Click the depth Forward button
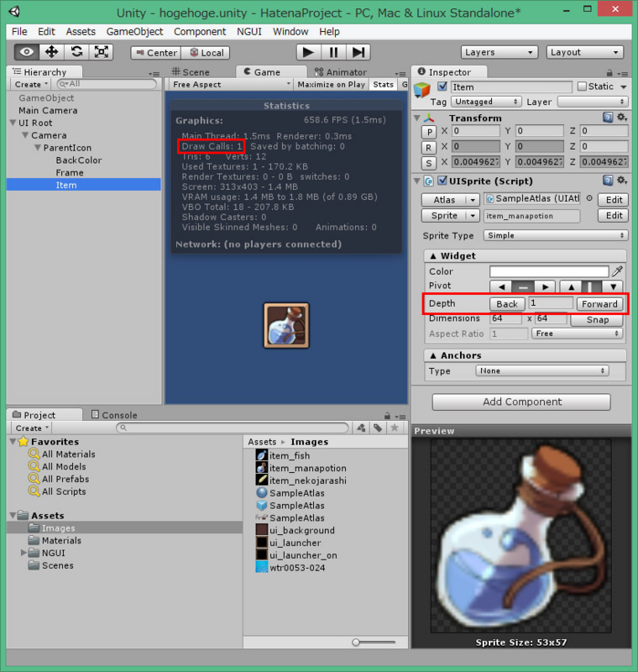The width and height of the screenshot is (638, 672). point(599,304)
